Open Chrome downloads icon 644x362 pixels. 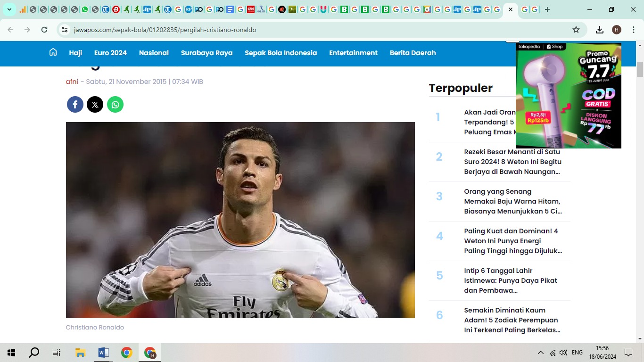[x=600, y=30]
